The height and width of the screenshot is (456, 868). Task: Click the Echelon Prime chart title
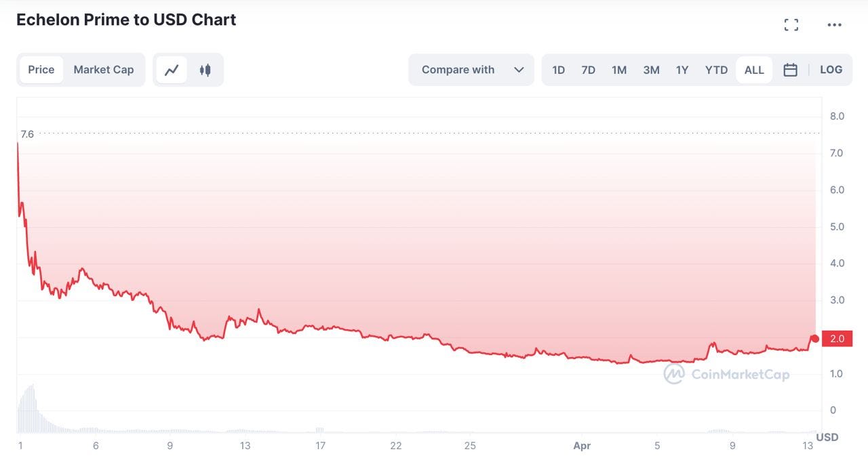click(125, 20)
